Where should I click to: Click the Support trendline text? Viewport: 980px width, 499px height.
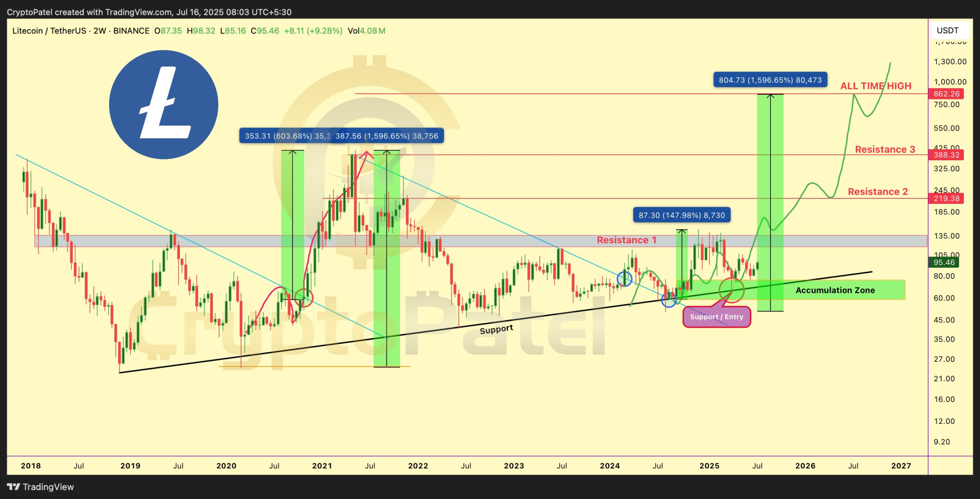point(496,330)
